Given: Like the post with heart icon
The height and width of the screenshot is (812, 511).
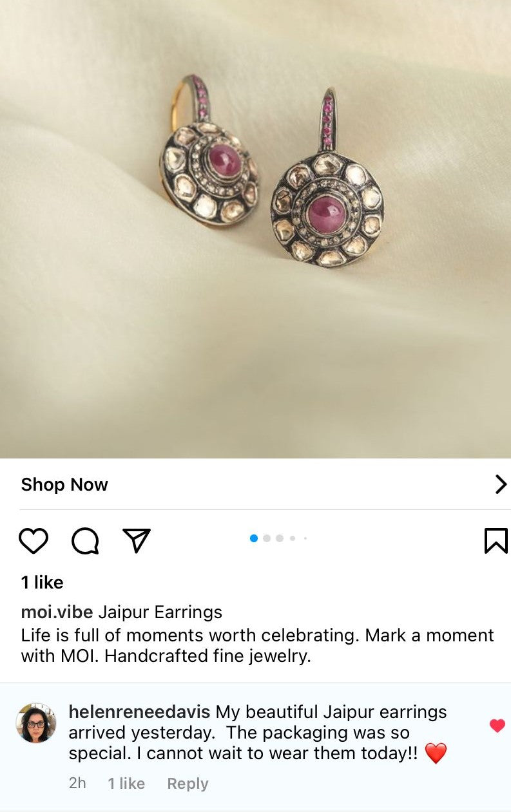Looking at the screenshot, I should pyautogui.click(x=34, y=541).
